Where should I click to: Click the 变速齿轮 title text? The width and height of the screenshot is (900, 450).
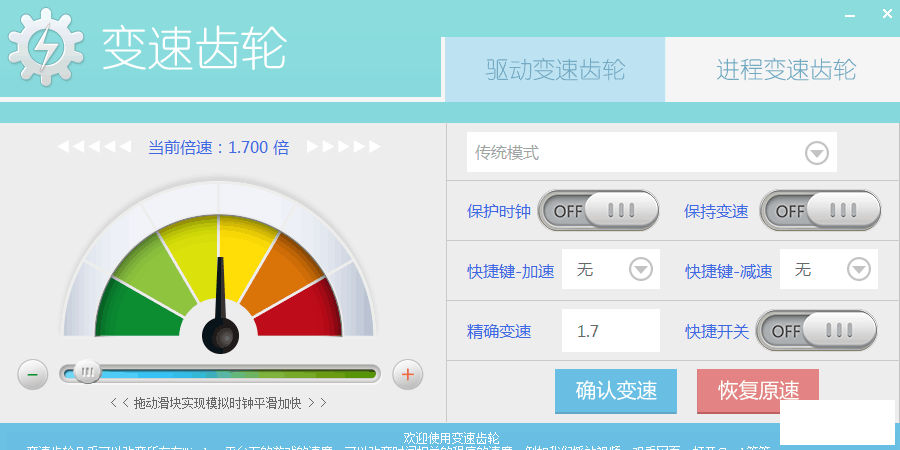pyautogui.click(x=195, y=49)
